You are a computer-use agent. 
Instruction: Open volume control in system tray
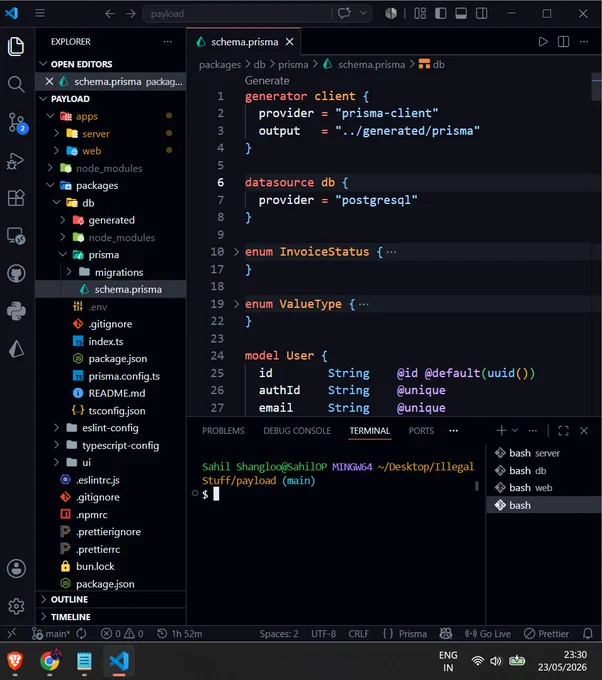coord(495,661)
